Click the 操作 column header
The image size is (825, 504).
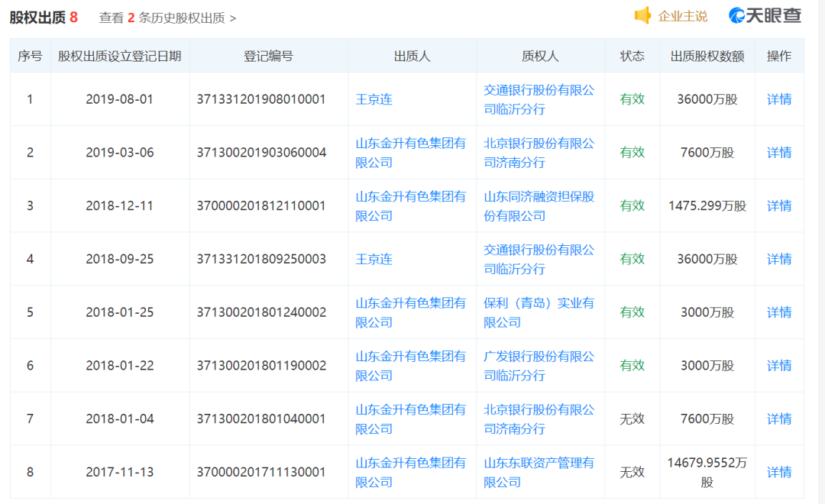point(778,56)
